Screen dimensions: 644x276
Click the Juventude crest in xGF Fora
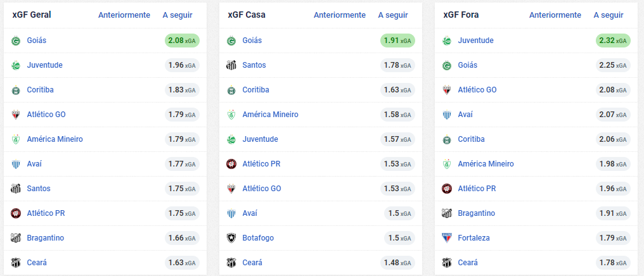[x=446, y=41]
